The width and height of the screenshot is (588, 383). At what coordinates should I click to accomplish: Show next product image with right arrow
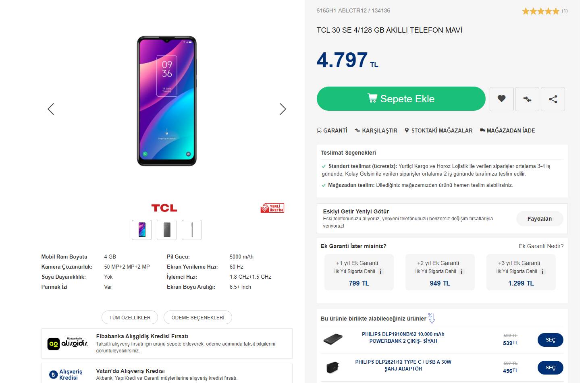pyautogui.click(x=283, y=109)
